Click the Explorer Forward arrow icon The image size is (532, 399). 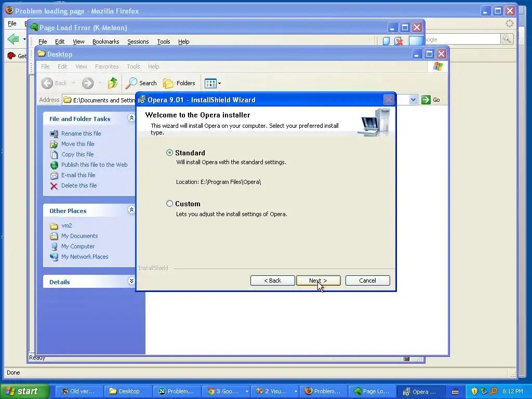click(87, 83)
